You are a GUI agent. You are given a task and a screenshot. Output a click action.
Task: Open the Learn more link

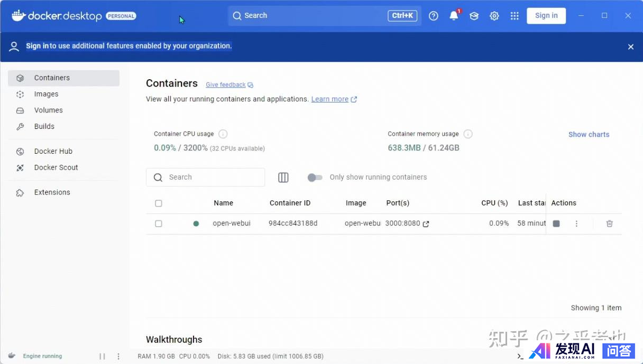tap(330, 99)
